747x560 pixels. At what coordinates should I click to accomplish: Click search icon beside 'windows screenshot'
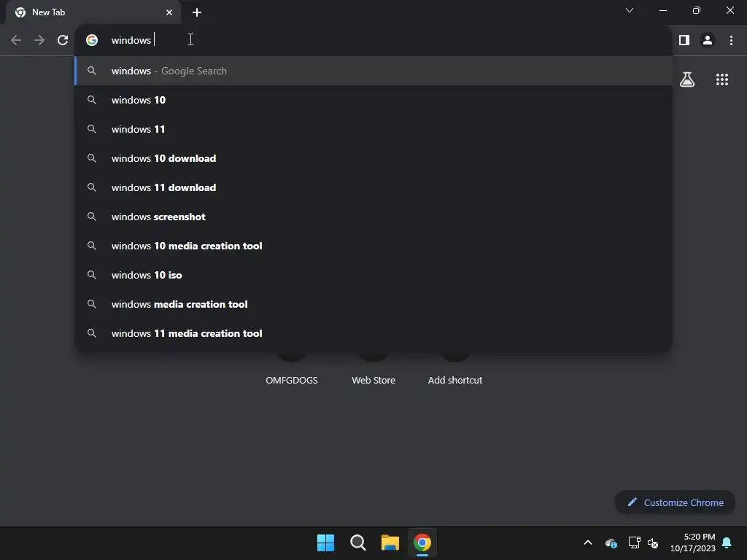(x=92, y=217)
